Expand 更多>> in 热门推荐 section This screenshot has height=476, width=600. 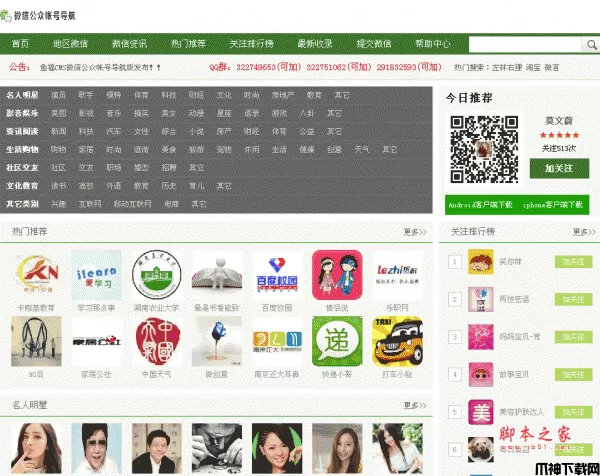(415, 232)
